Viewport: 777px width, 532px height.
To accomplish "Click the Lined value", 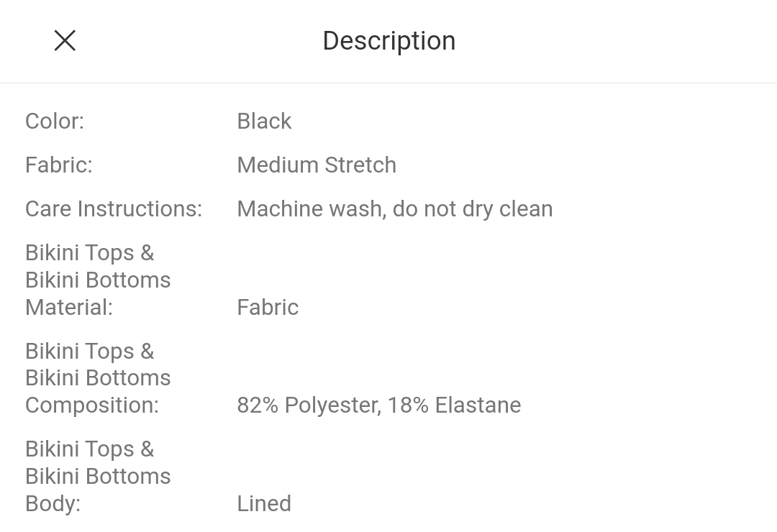I will pyautogui.click(x=264, y=503).
